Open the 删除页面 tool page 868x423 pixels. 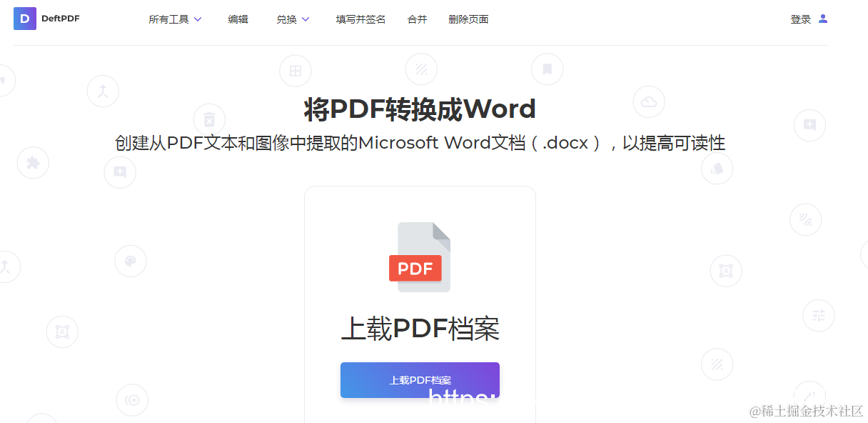click(x=468, y=20)
